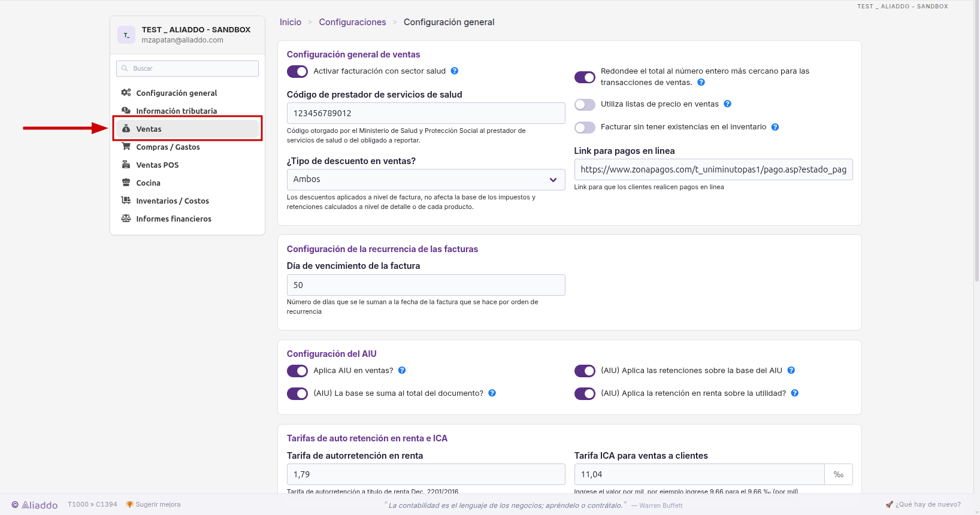Disable facturación con sector salud toggle
980x515 pixels.
[x=297, y=71]
